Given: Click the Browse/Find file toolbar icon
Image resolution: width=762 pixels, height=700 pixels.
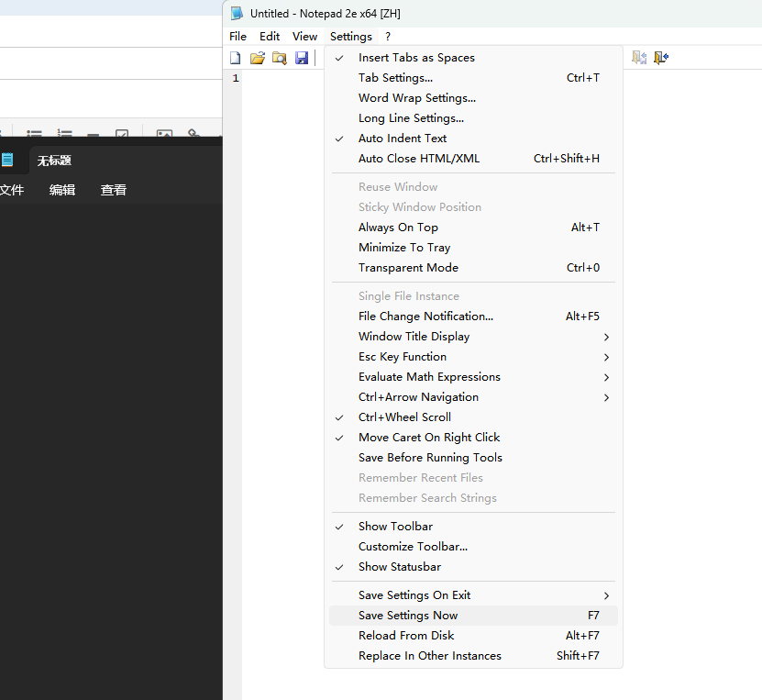Looking at the screenshot, I should (280, 58).
